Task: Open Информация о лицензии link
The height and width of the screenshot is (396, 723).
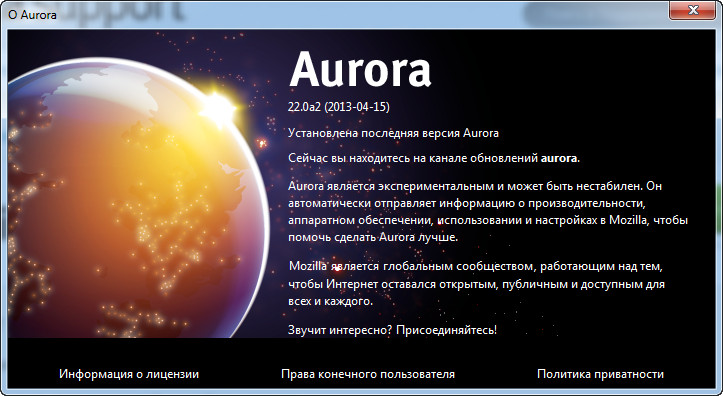Action: [129, 374]
